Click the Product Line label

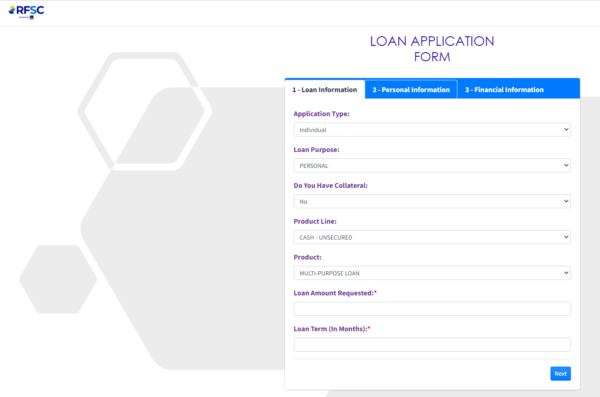(x=315, y=221)
